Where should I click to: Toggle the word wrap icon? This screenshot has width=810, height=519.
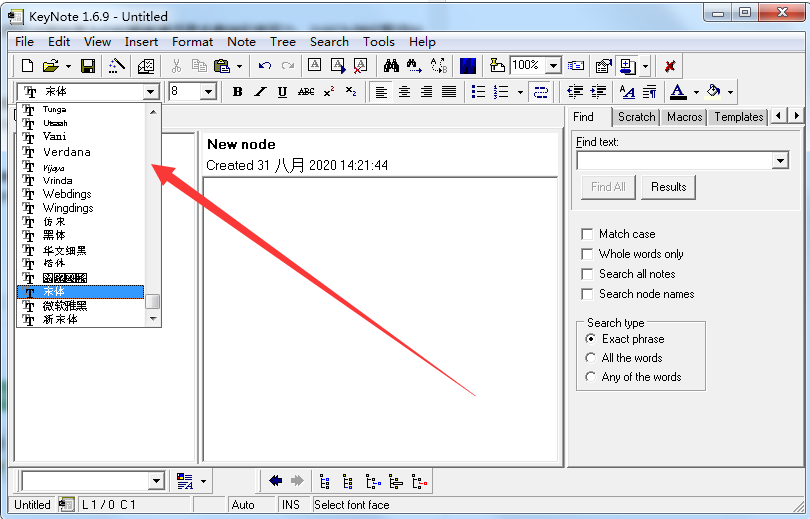click(541, 92)
